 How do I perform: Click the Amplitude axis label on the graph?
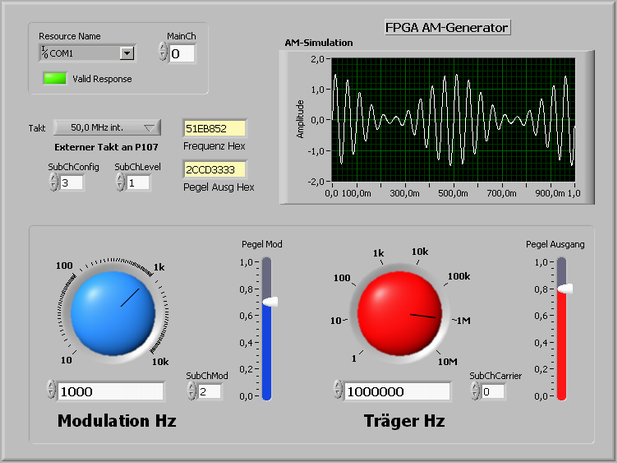(300, 119)
